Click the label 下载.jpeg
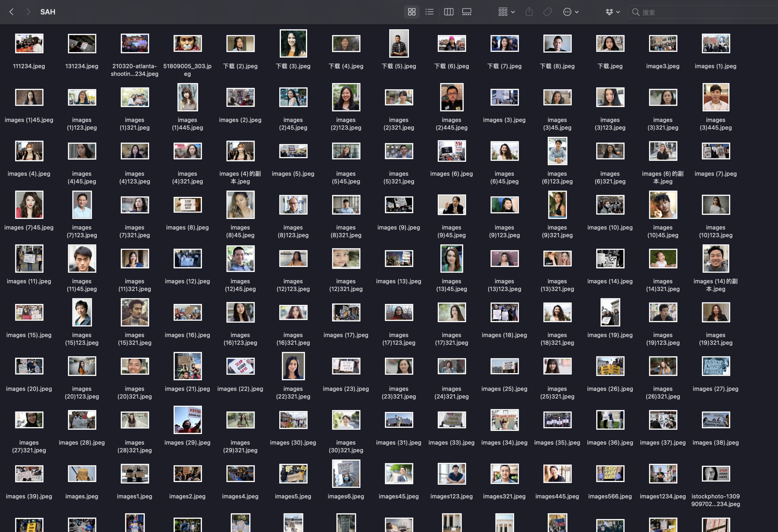Viewport: 778px width, 532px height. (x=610, y=66)
